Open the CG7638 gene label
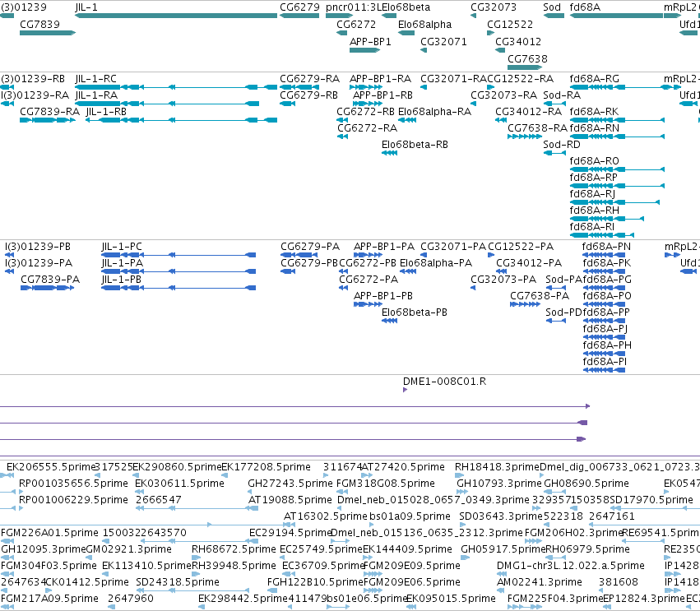Image resolution: width=700 pixels, height=611 pixels. click(527, 58)
